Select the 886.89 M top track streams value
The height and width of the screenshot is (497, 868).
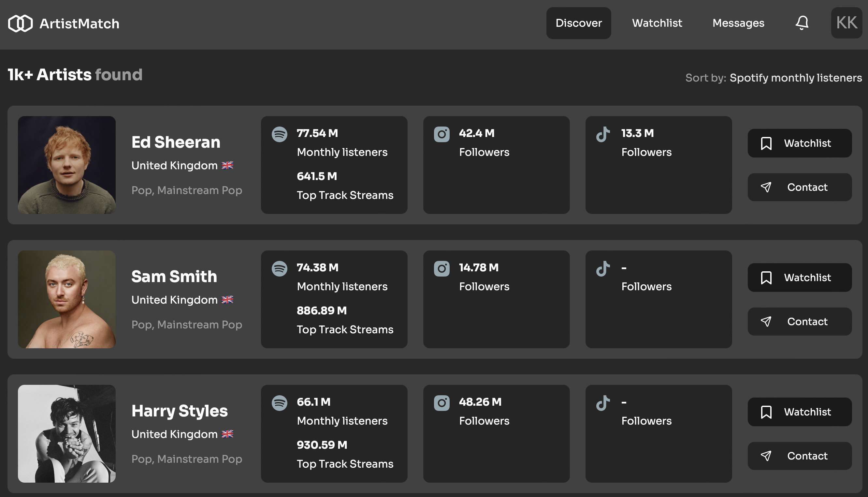[322, 310]
